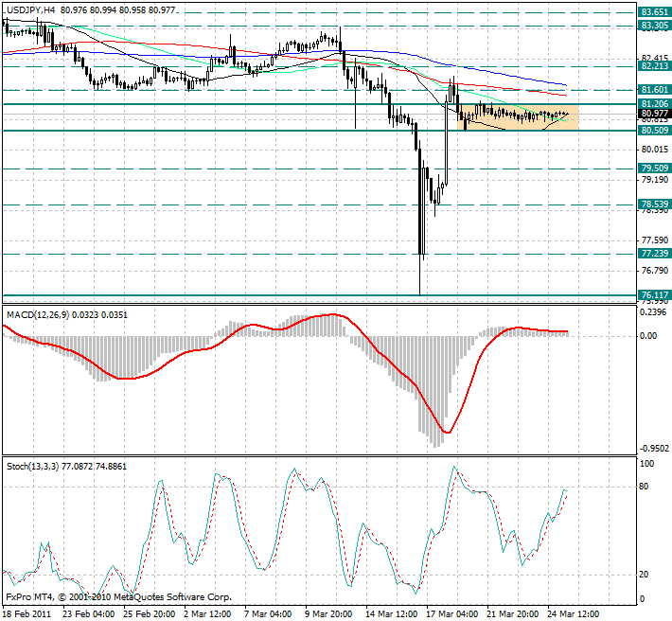Click the 80.015 axis value
672x621 pixels.
click(x=654, y=150)
